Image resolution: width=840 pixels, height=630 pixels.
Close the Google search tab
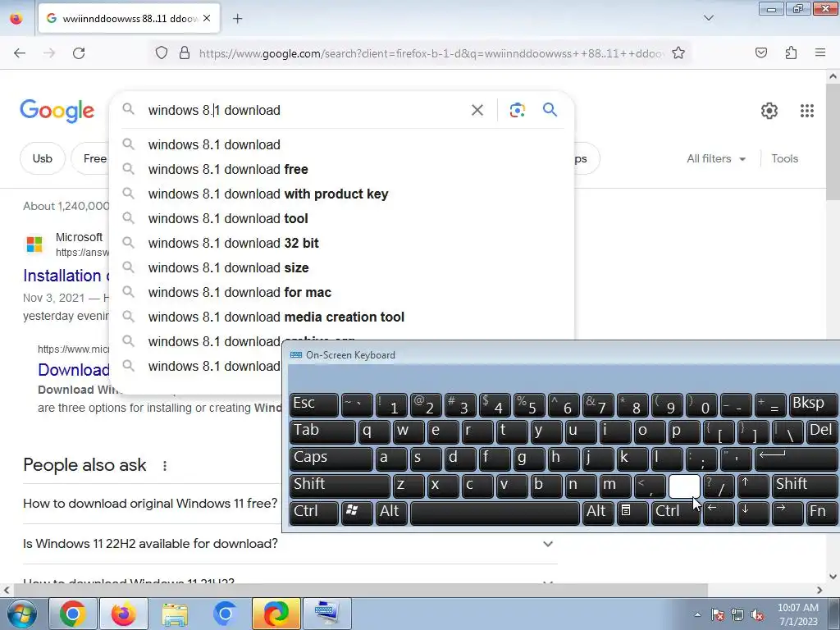(x=207, y=19)
